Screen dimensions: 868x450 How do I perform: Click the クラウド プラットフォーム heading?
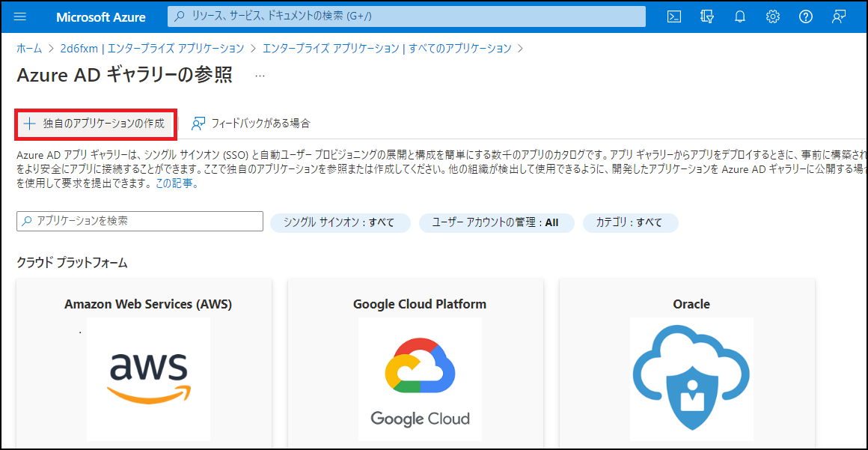[73, 263]
